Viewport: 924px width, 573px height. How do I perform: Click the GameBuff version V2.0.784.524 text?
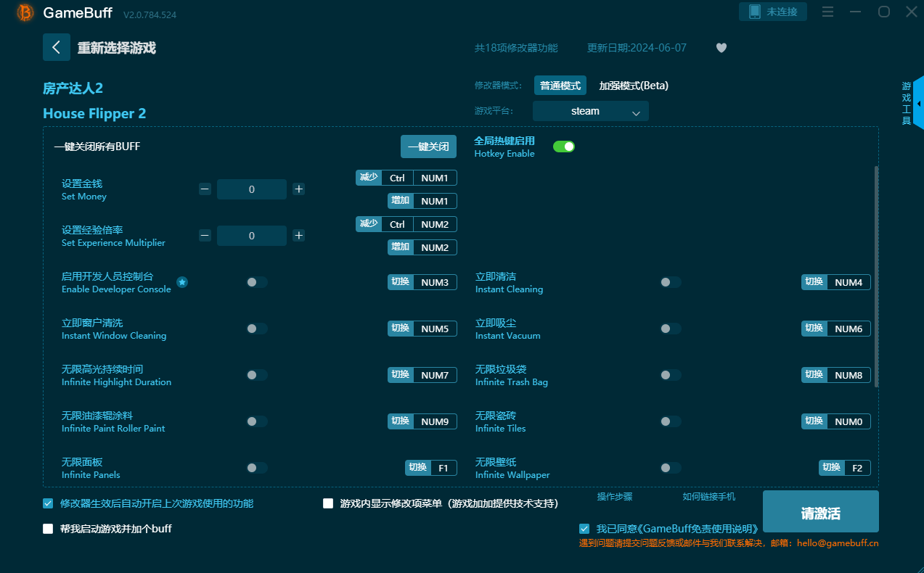tap(150, 15)
